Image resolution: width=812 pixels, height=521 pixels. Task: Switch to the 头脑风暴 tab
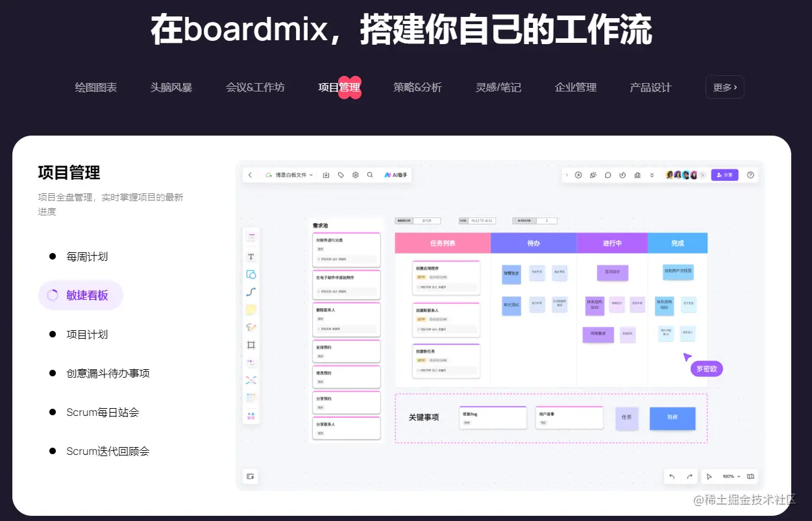point(171,87)
